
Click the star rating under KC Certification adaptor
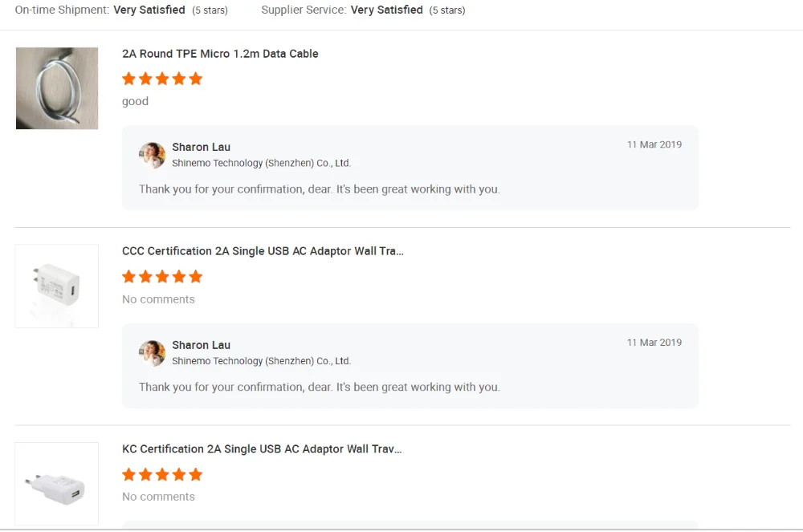click(x=162, y=475)
